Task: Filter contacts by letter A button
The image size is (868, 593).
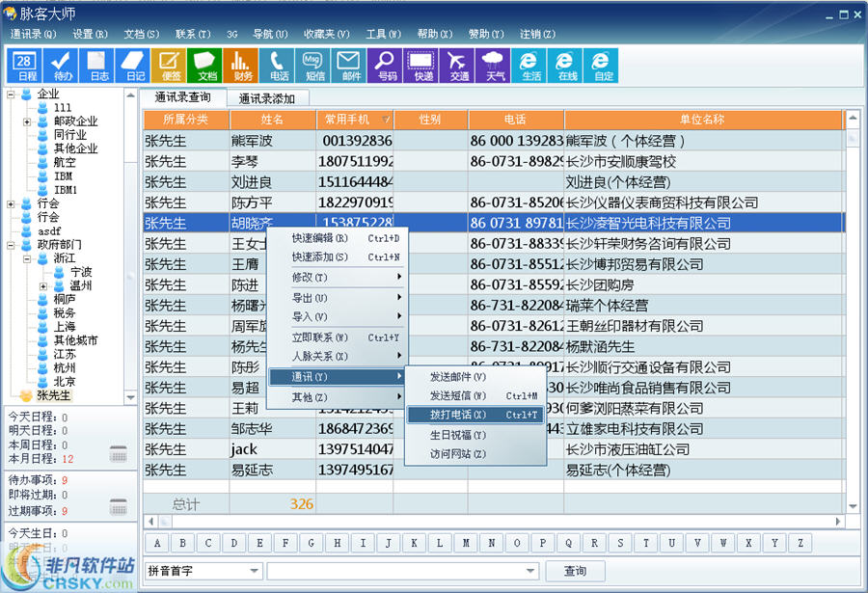Action: point(157,543)
